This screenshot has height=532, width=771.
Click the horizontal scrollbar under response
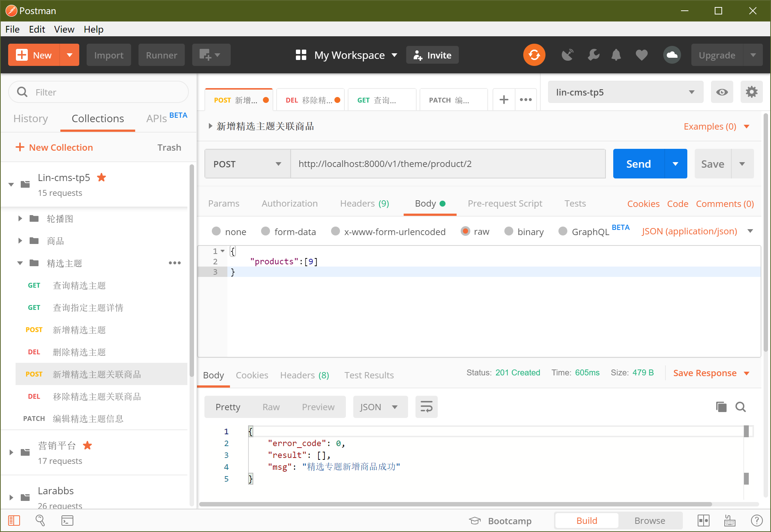click(455, 504)
